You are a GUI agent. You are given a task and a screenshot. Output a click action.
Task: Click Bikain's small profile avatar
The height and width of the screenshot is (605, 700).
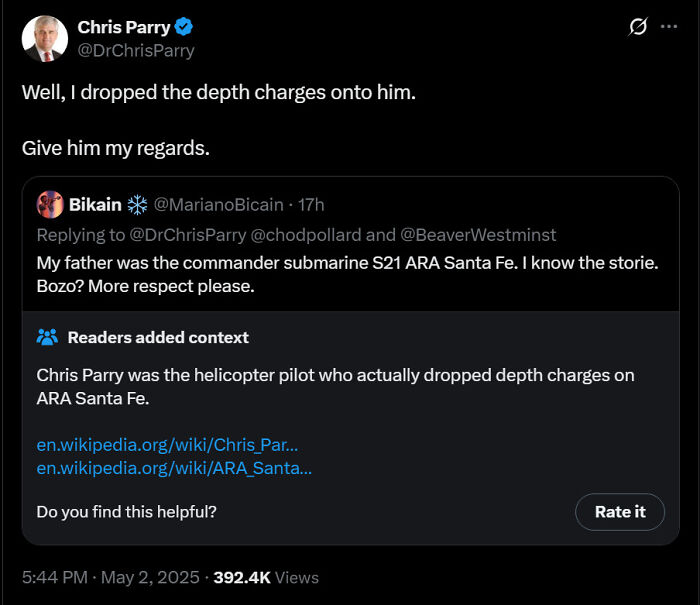(x=50, y=204)
